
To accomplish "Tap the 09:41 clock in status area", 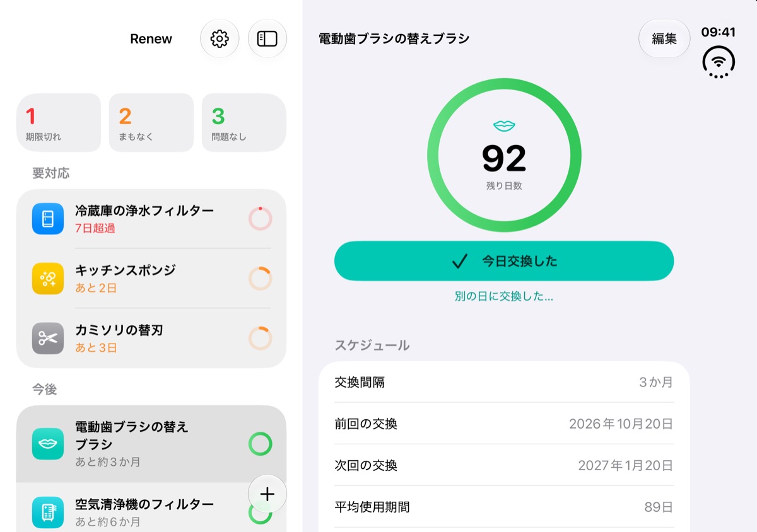I will [x=719, y=32].
